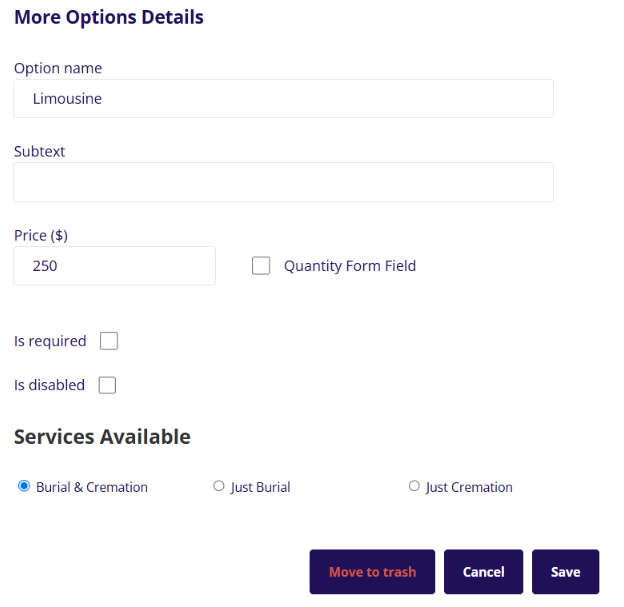Select the Burial & Cremation radio button
The image size is (624, 607).
24,486
